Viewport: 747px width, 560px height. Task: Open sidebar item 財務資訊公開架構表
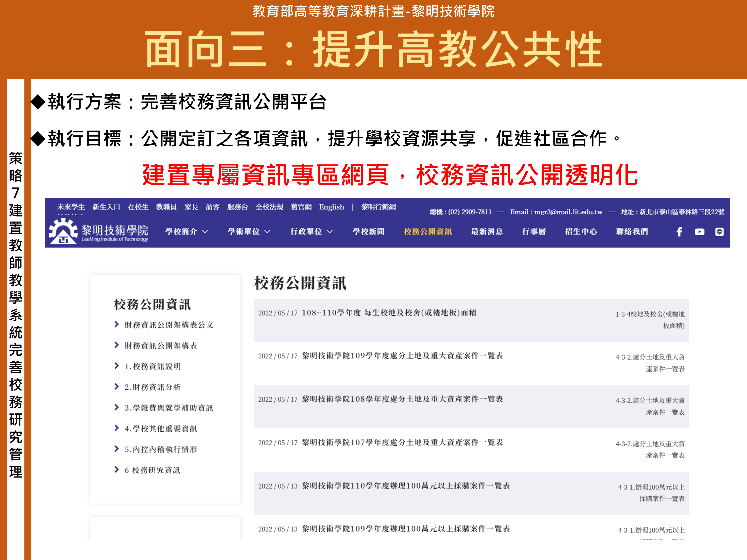point(161,345)
